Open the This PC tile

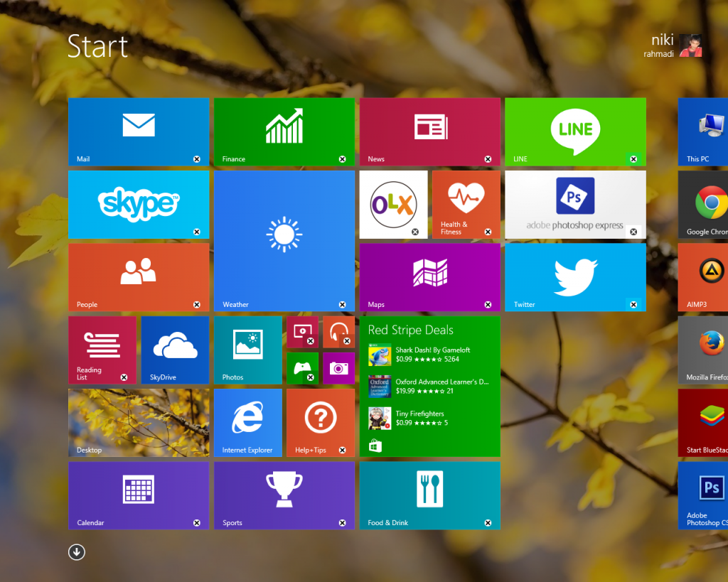click(x=703, y=131)
